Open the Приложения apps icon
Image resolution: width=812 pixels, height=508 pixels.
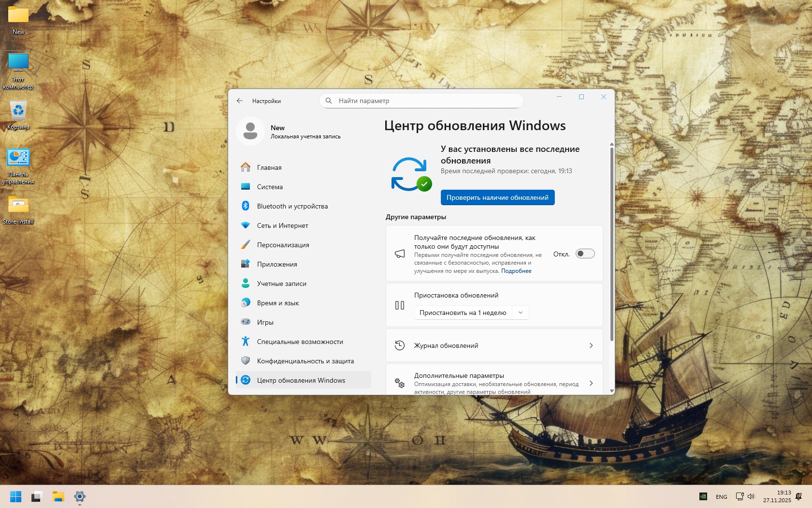[246, 264]
